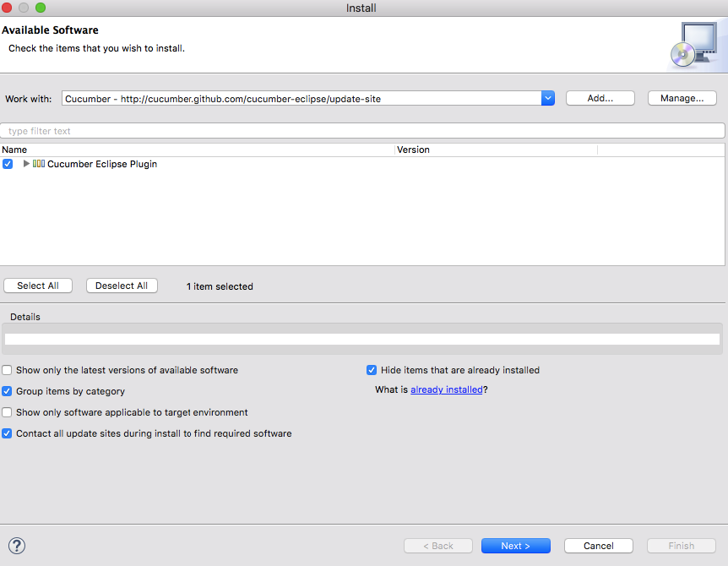
Task: Enable 'Show only software applicable to target environment'
Action: coord(7,412)
